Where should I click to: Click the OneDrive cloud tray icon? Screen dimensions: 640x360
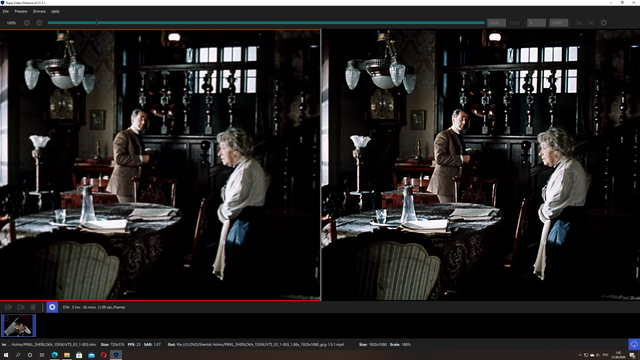(x=592, y=355)
